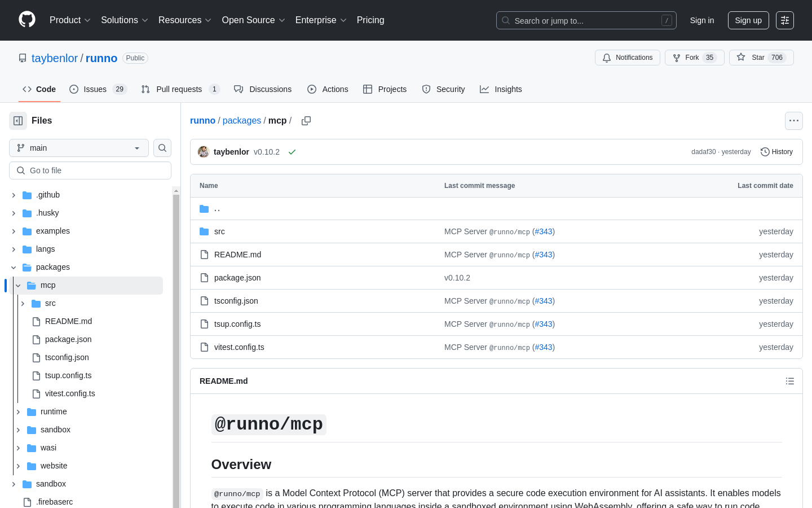Expand the .husky folder
The image size is (812, 508).
pyautogui.click(x=14, y=213)
